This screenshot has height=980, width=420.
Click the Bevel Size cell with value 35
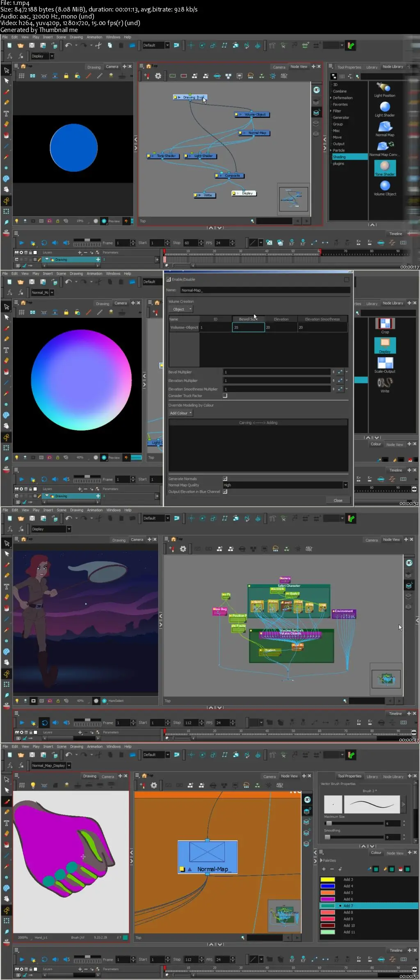click(248, 327)
